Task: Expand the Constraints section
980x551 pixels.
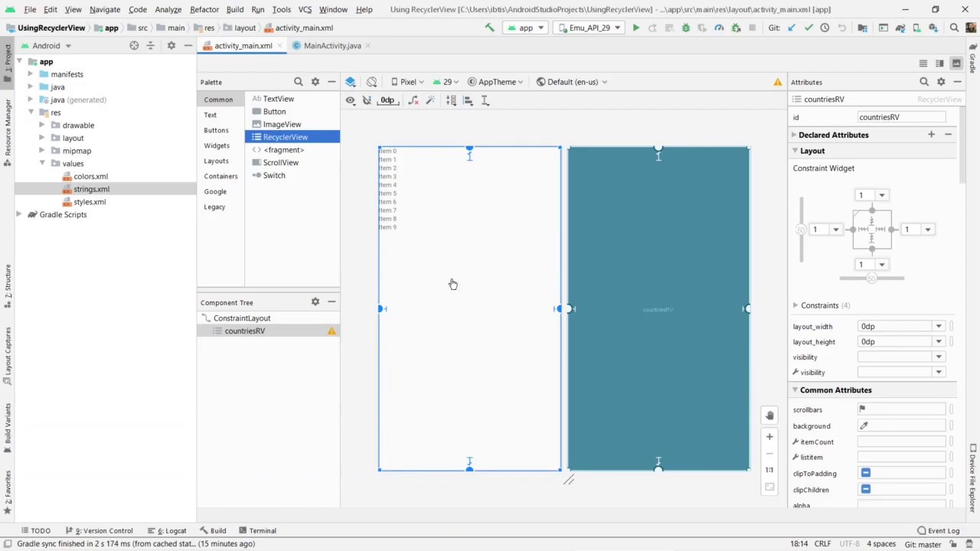Action: click(x=795, y=305)
